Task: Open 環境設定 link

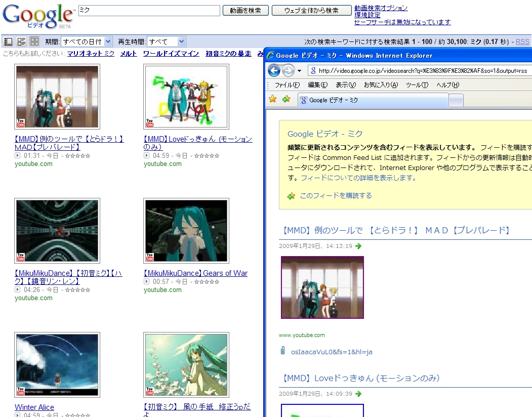Action: click(x=367, y=15)
